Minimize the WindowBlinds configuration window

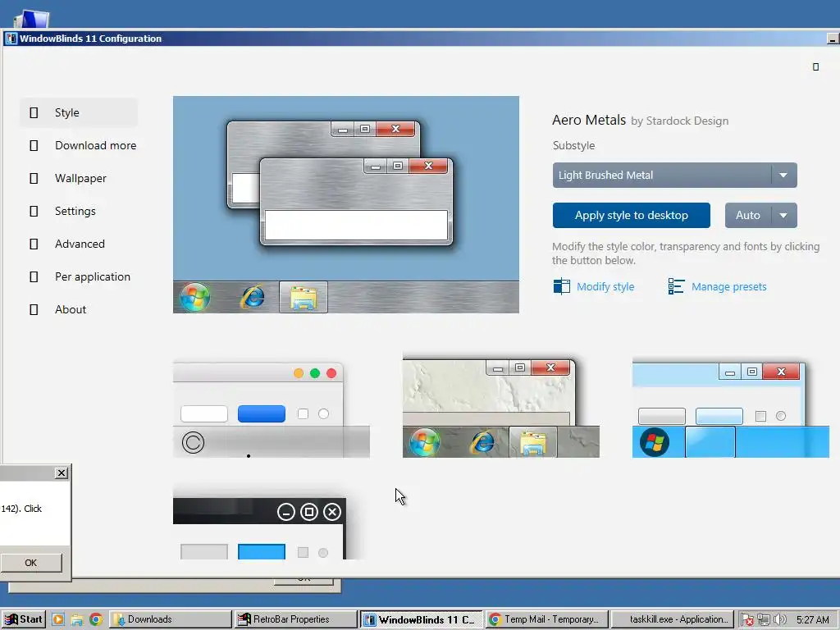[833, 39]
